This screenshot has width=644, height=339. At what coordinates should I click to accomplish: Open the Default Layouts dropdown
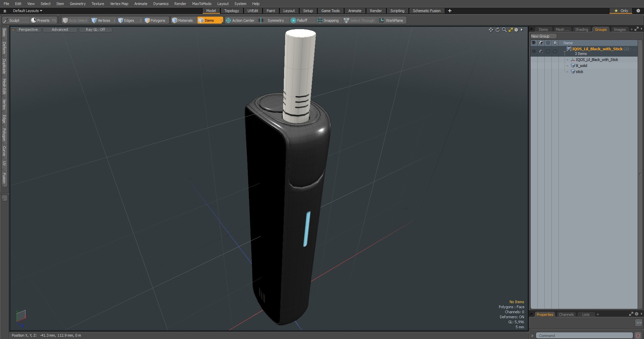pos(28,11)
